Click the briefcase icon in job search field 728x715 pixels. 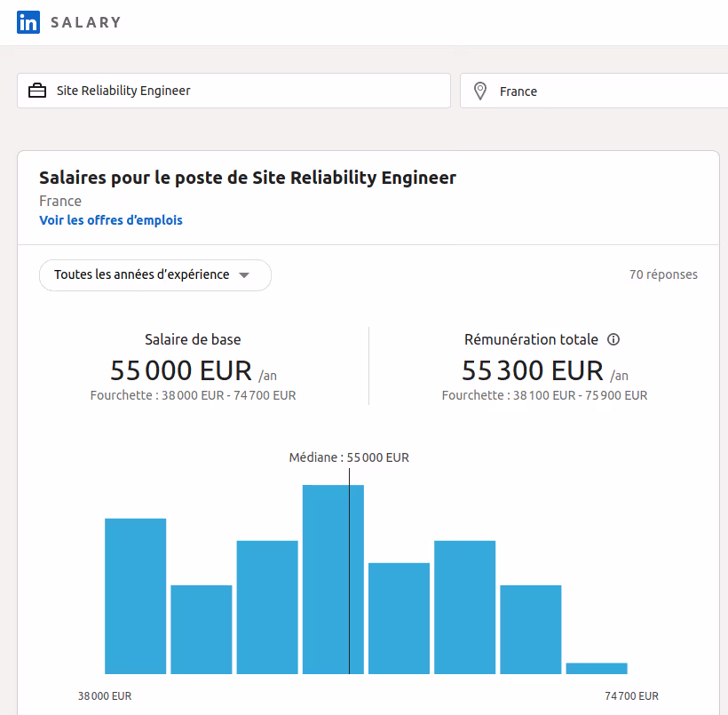pyautogui.click(x=37, y=91)
